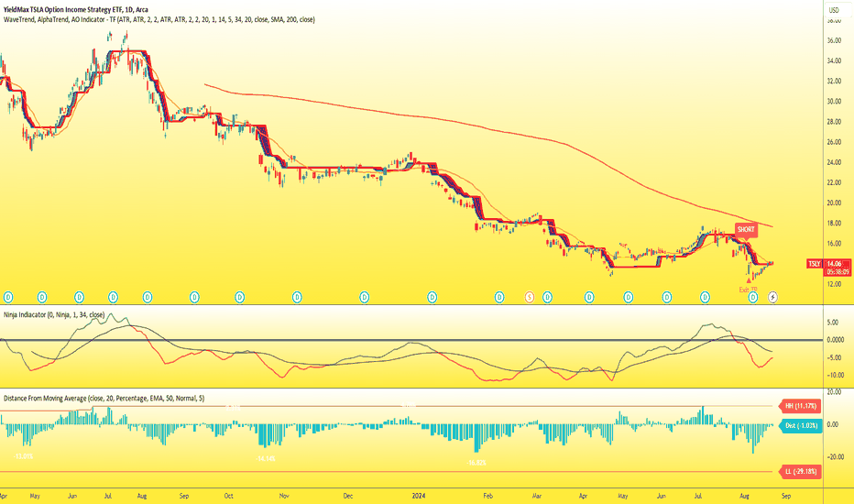This screenshot has height=504, width=854.
Task: Click the red SHORT signal label
Action: (x=746, y=230)
